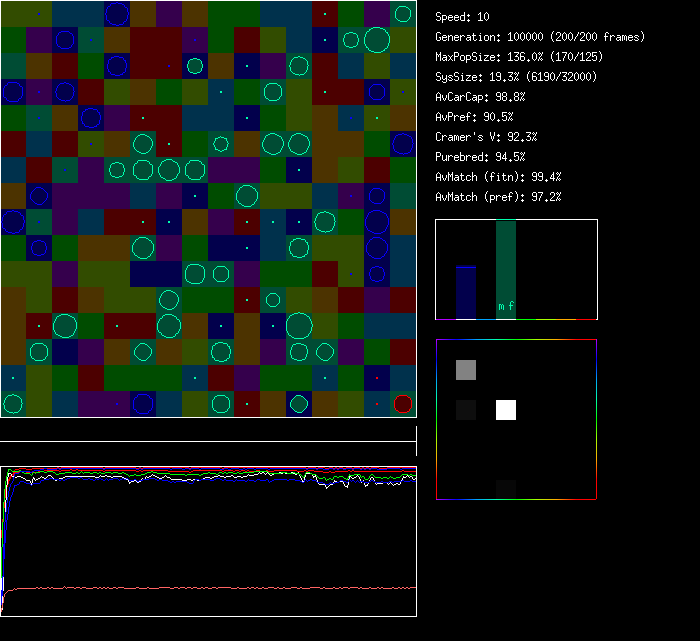Click the blue circle in grid's top row
The width and height of the screenshot is (700, 641).
tap(117, 14)
